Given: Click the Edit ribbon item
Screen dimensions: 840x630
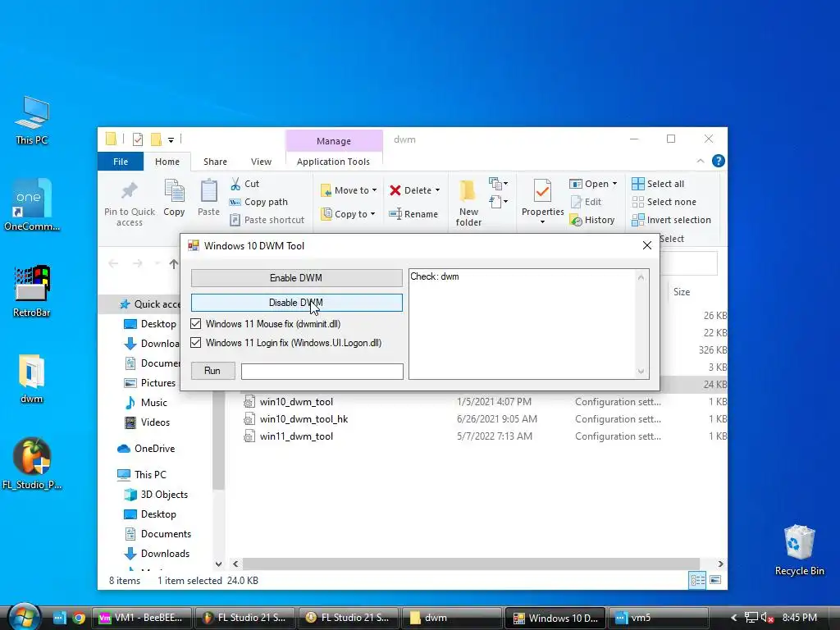Looking at the screenshot, I should [586, 202].
